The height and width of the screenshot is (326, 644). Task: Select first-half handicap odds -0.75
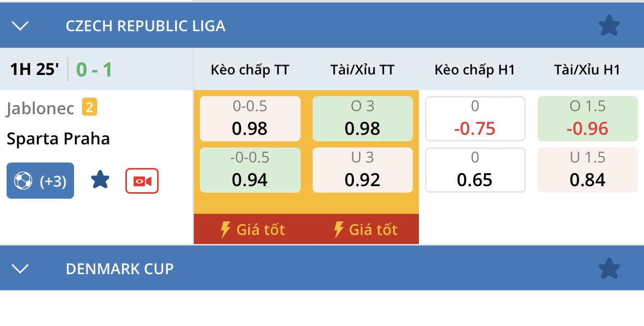pos(475,119)
